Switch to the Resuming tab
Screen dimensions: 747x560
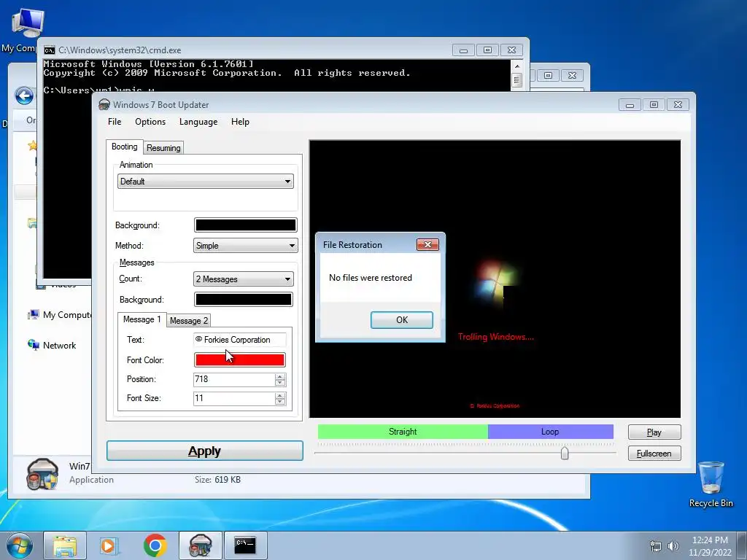pyautogui.click(x=163, y=148)
